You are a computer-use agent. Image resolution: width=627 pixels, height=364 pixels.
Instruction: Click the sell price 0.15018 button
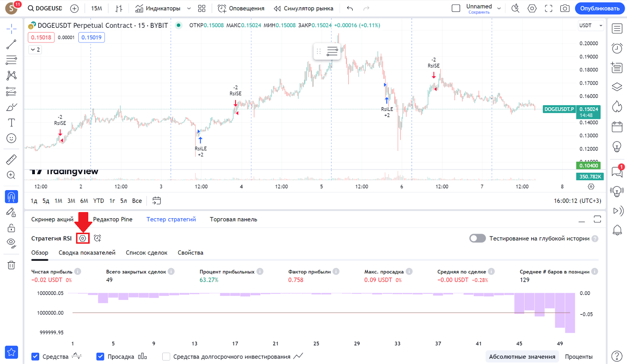coord(41,38)
